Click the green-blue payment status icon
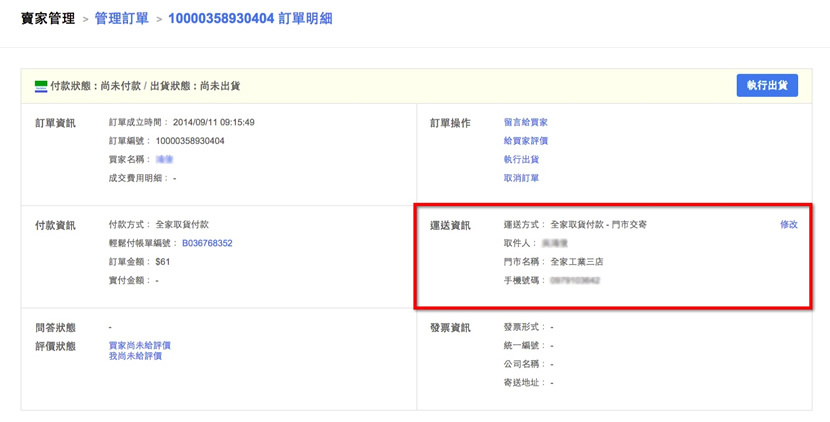 [41, 86]
